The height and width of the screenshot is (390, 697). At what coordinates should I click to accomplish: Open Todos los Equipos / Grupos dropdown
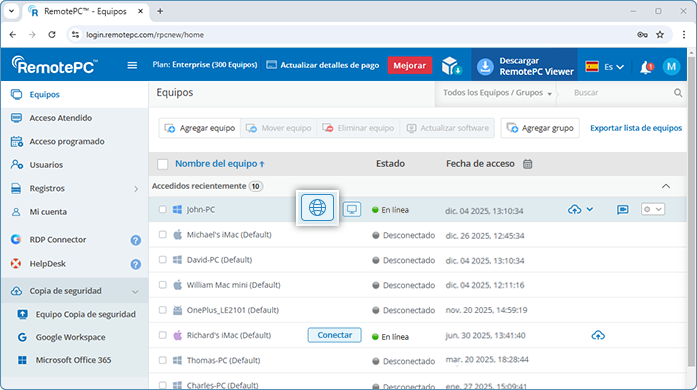coord(497,93)
